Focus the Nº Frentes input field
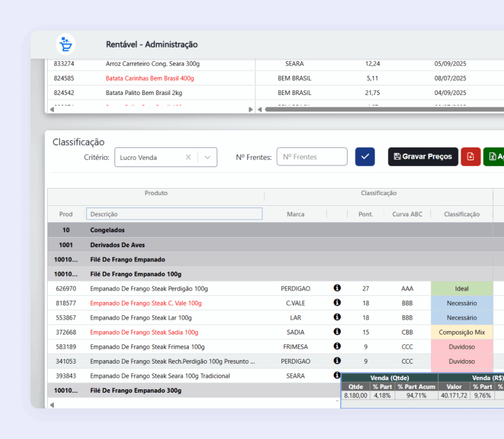This screenshot has width=504, height=439. coord(312,157)
